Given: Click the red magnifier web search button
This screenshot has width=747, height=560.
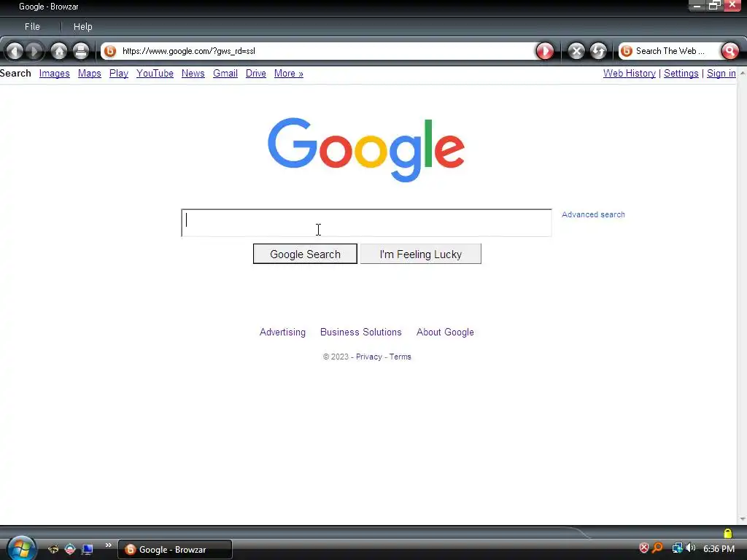Looking at the screenshot, I should 729,51.
